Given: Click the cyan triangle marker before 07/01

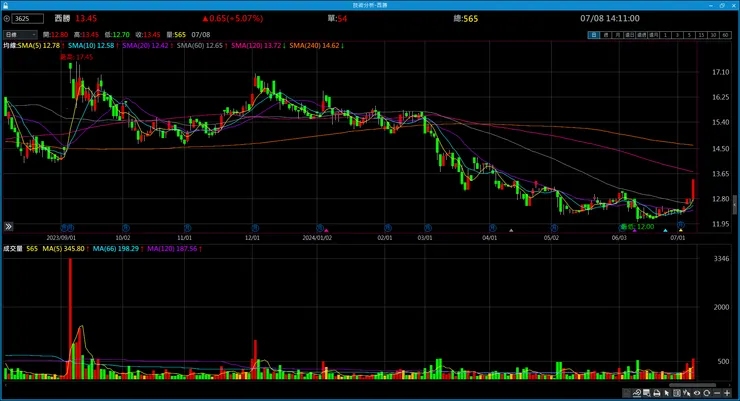Looking at the screenshot, I should point(665,230).
